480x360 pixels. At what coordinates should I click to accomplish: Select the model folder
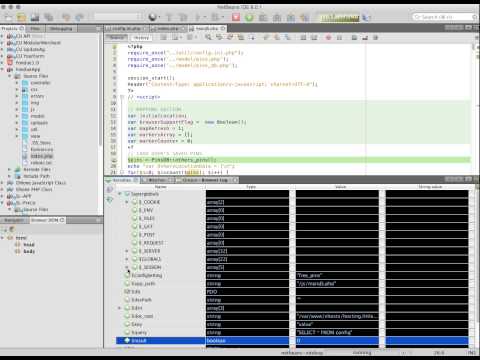(37, 116)
